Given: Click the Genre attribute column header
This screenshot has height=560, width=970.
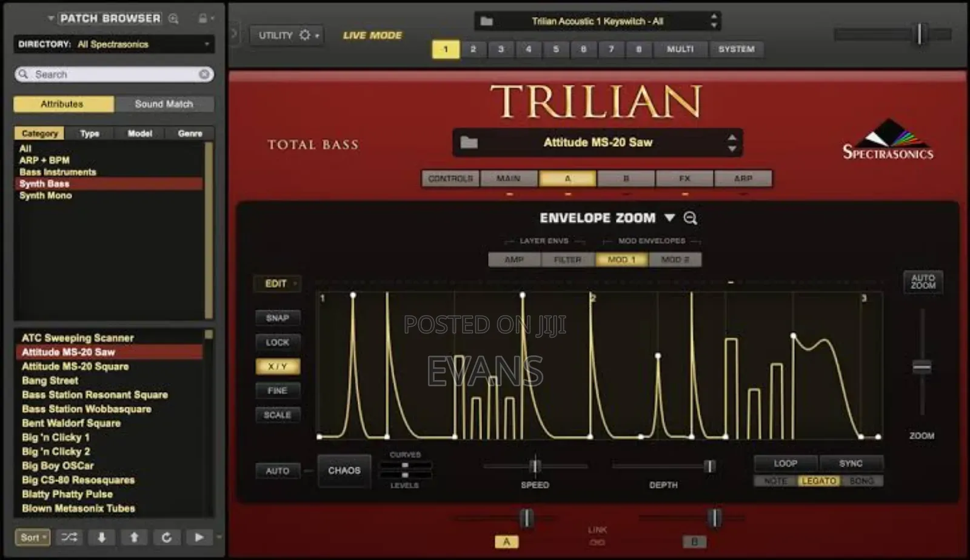Looking at the screenshot, I should coord(190,133).
